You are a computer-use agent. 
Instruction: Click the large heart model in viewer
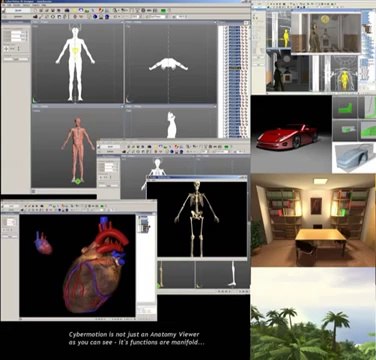[x=95, y=267]
